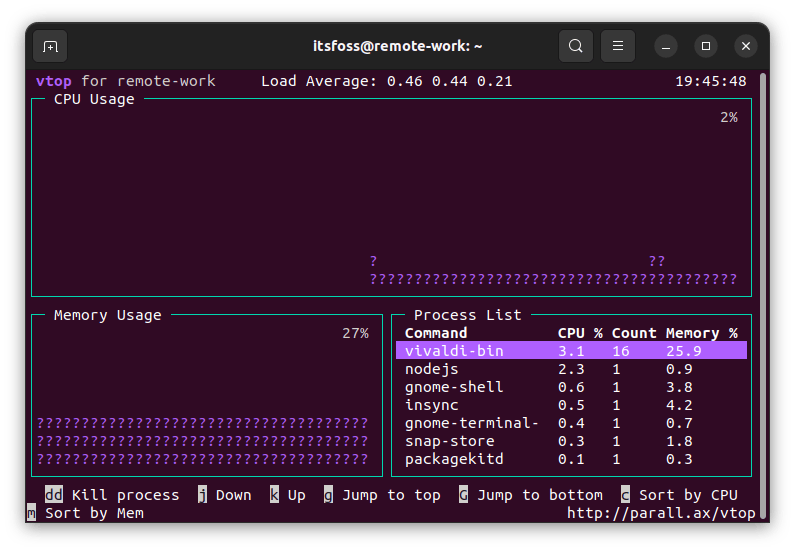Screen dimensions: 795x551
Task: Click the 'G' Jump to bottom shortcut
Action: coord(464,495)
